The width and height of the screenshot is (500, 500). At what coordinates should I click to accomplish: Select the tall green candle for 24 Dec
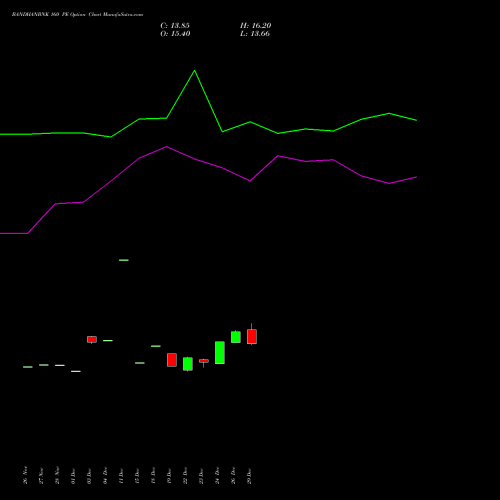pos(220,353)
